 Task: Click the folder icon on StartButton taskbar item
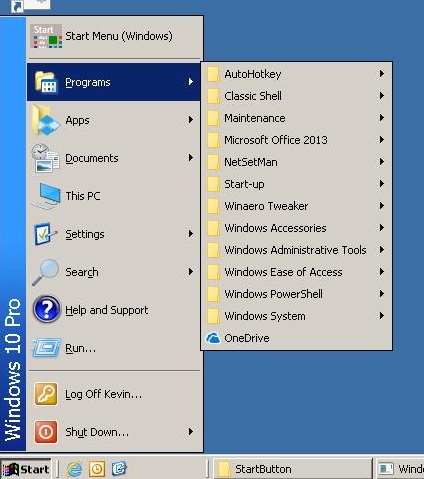coord(223,469)
